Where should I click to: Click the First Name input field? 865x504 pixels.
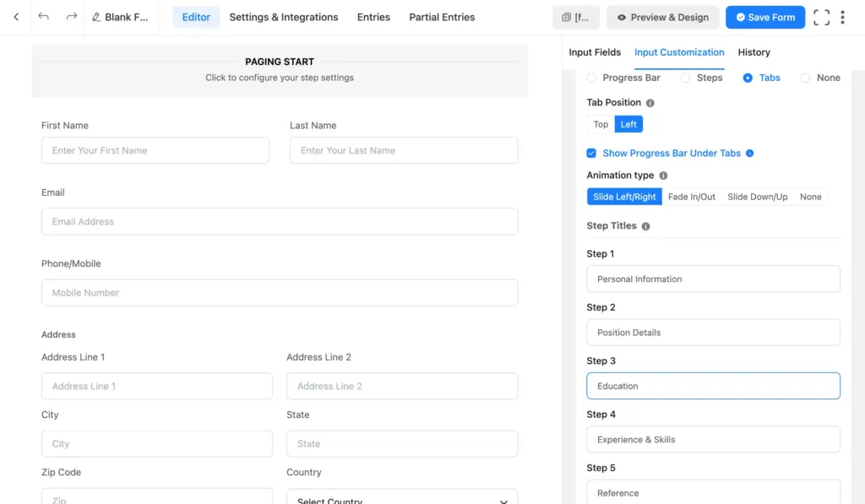coord(155,150)
